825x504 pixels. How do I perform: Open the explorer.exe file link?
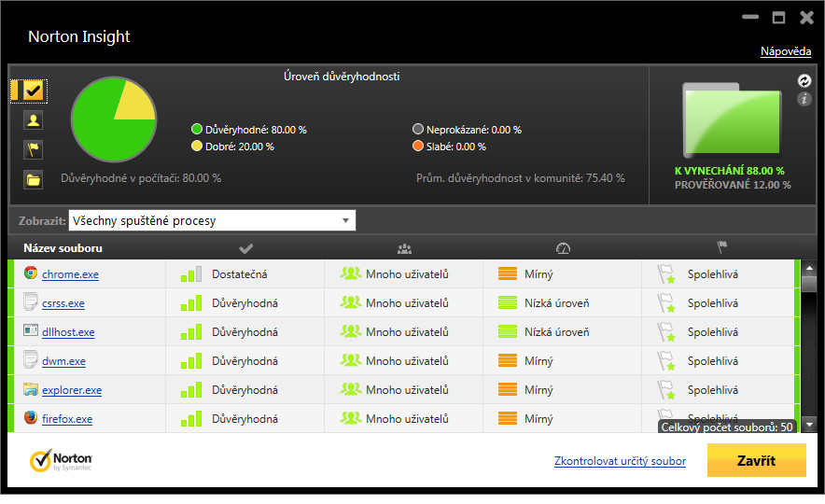72,390
